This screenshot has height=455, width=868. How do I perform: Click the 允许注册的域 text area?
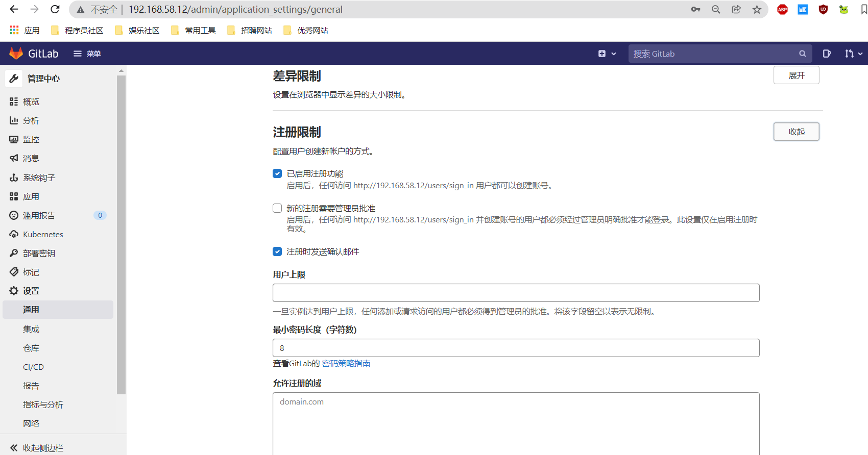516,423
